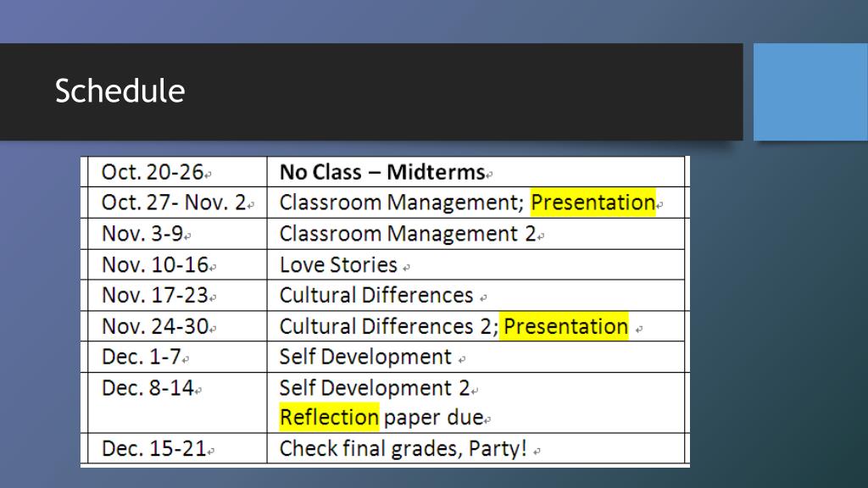Click the No Class – Midterms text
The image size is (868, 488).
pos(381,172)
